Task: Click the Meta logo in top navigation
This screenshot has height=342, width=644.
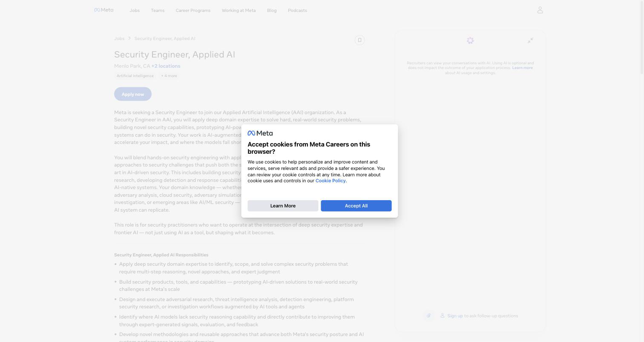Action: pos(103,10)
